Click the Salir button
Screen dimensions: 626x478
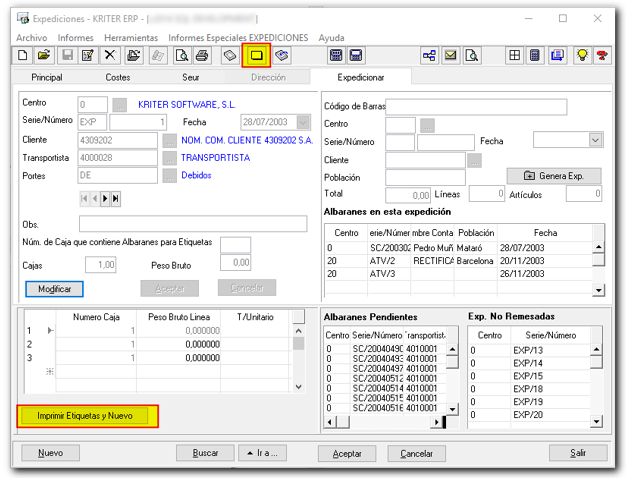(x=578, y=453)
